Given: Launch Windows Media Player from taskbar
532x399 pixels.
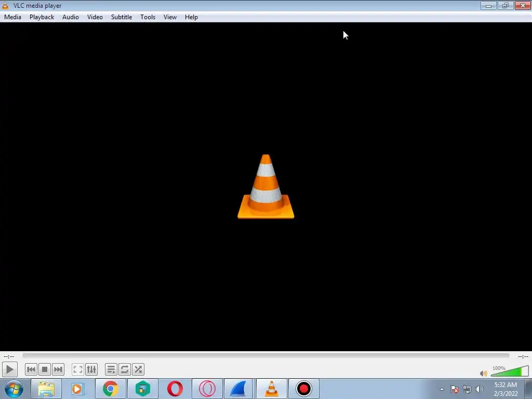Looking at the screenshot, I should (77, 389).
